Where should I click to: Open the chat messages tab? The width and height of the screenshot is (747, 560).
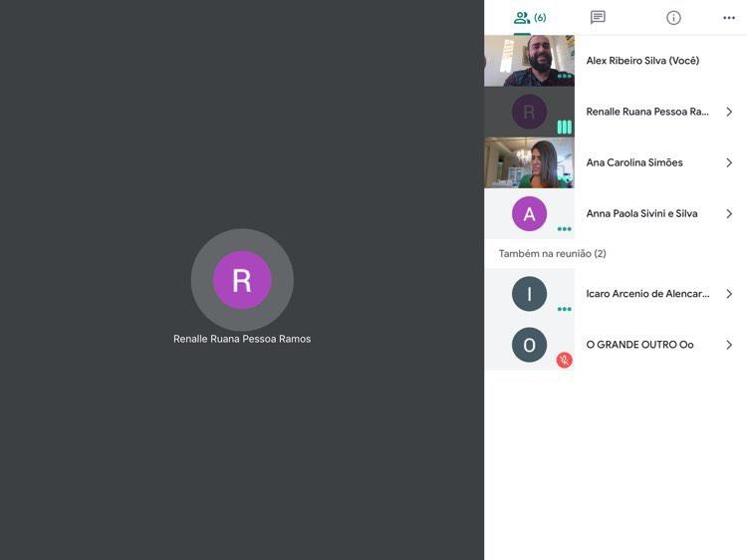[598, 18]
